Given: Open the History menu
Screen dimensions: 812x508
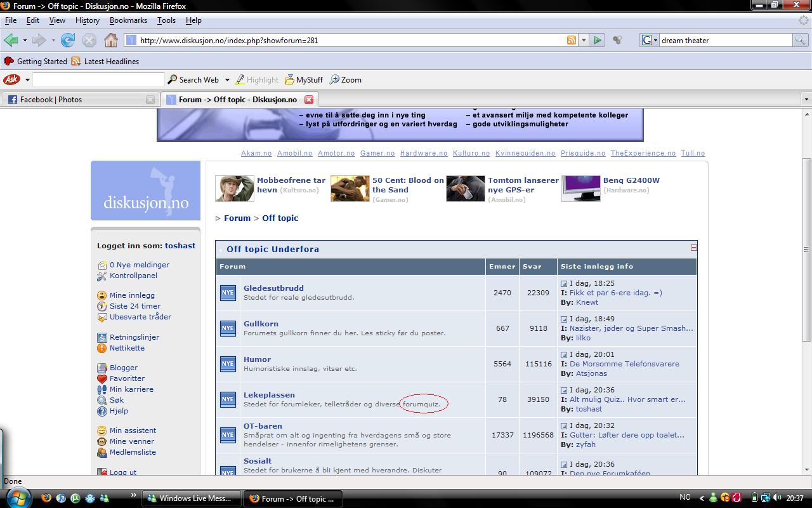Looking at the screenshot, I should pos(88,20).
